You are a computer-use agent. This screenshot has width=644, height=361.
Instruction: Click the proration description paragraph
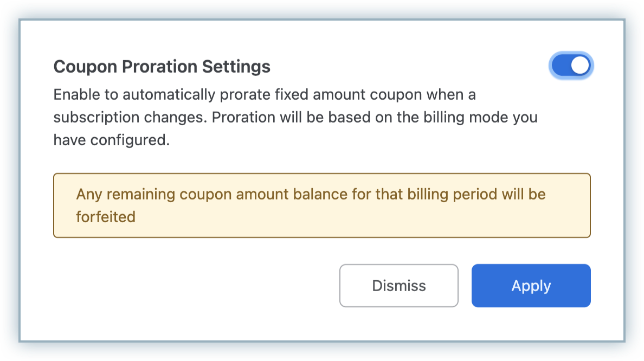click(x=295, y=118)
